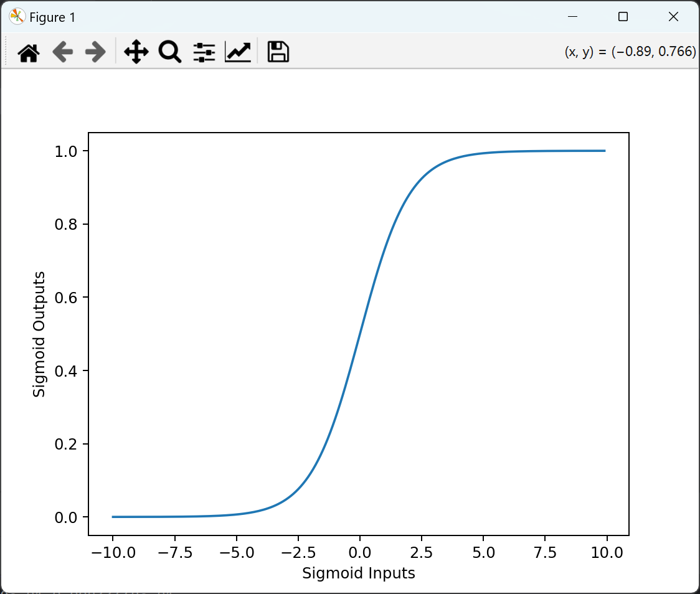Reset the plot to the original Home view
Image resolution: width=700 pixels, height=594 pixels.
[x=29, y=52]
